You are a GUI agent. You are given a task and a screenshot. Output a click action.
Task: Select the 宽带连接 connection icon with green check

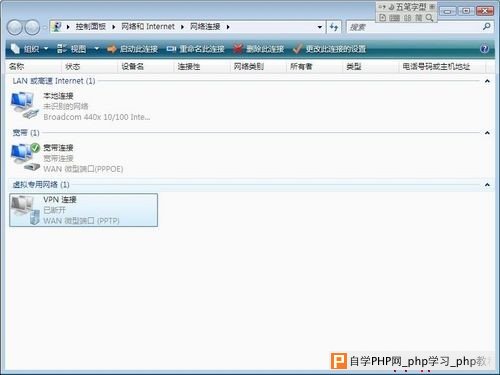pyautogui.click(x=25, y=157)
